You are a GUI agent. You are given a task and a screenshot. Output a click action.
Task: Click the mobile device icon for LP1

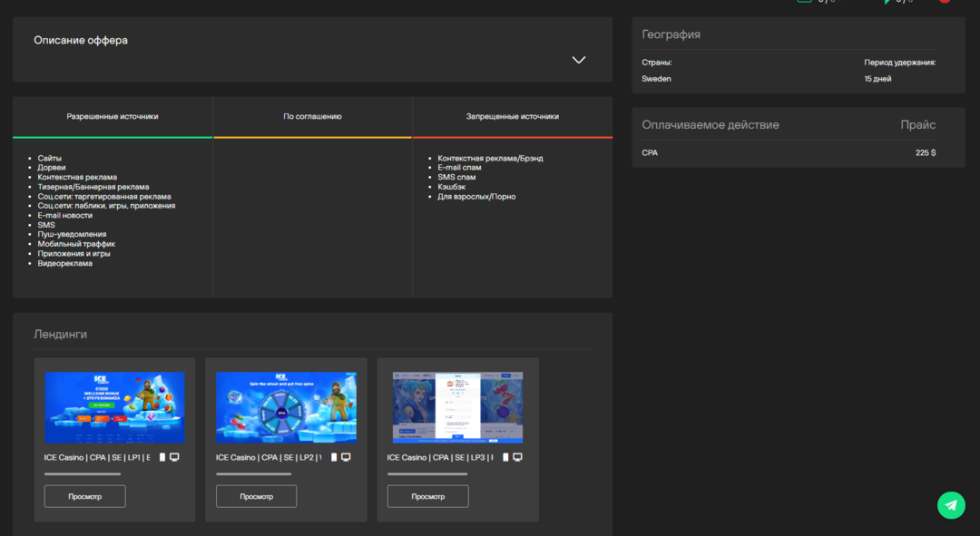point(162,457)
